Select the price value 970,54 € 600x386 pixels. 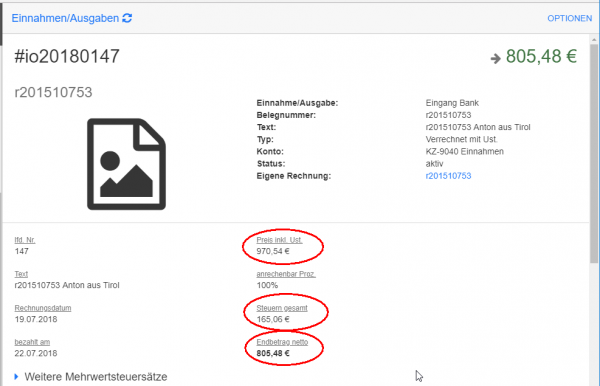(x=273, y=251)
